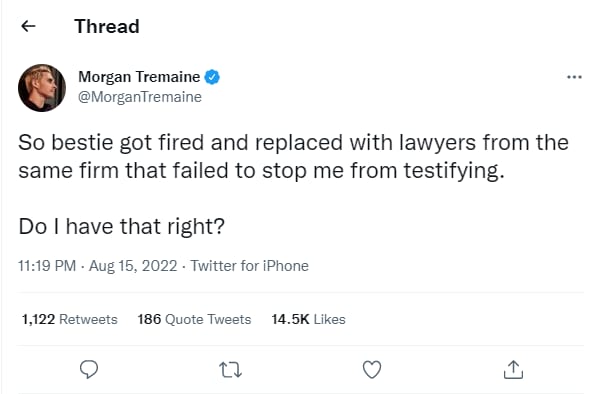Click the Thread heading title
593x394 pixels.
click(x=107, y=26)
